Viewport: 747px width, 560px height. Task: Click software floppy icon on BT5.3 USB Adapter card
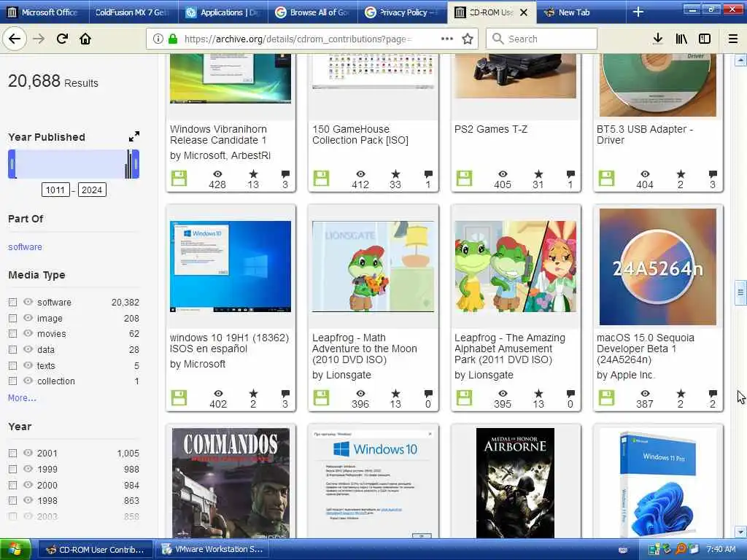click(x=606, y=179)
